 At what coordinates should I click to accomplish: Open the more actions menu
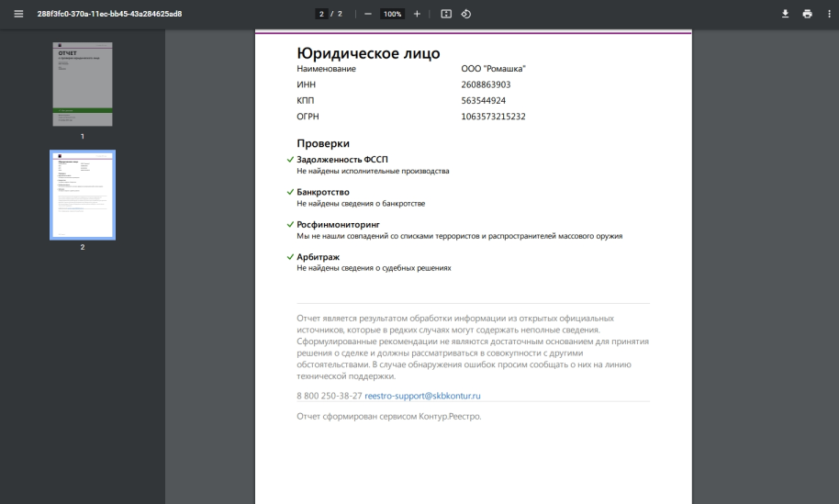coord(830,14)
